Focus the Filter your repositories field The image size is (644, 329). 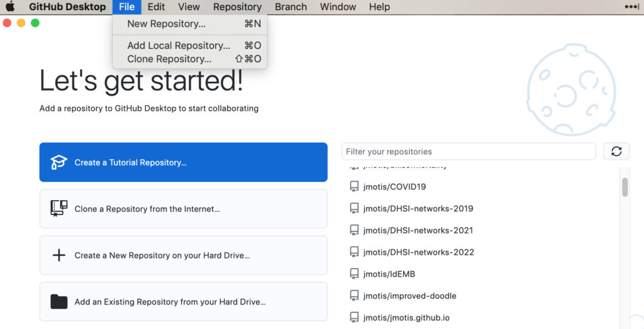(x=469, y=152)
